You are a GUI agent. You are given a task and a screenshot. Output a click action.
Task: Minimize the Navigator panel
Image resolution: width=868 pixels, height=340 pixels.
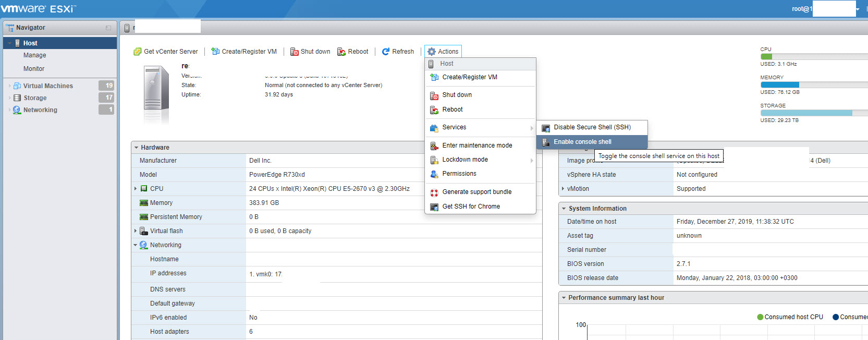108,28
